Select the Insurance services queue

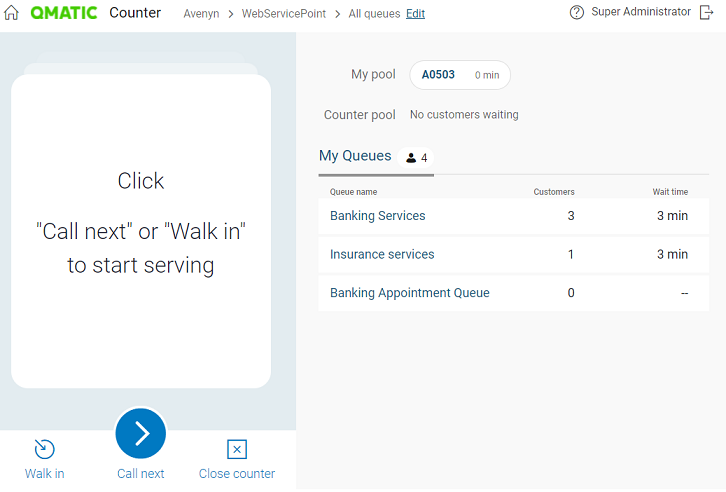point(382,255)
